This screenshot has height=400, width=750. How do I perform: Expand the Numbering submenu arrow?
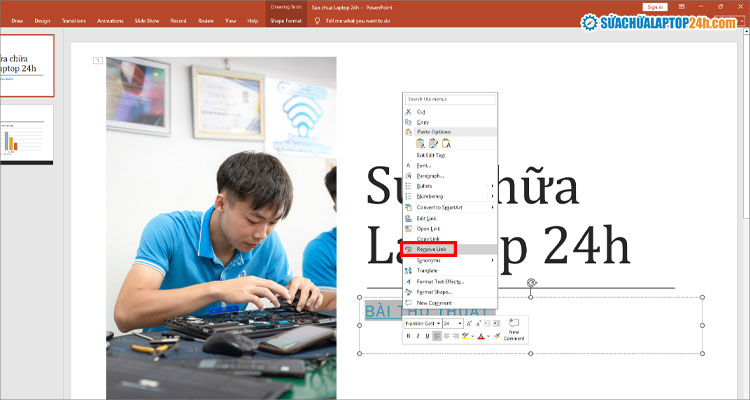coord(492,196)
